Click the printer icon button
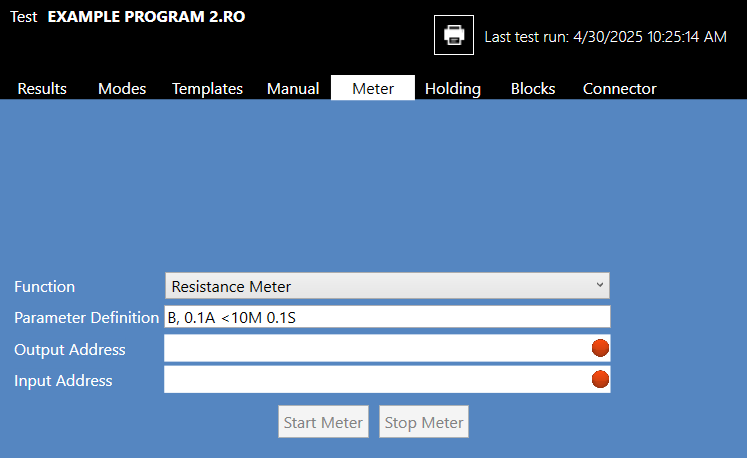This screenshot has width=747, height=458. tap(454, 35)
